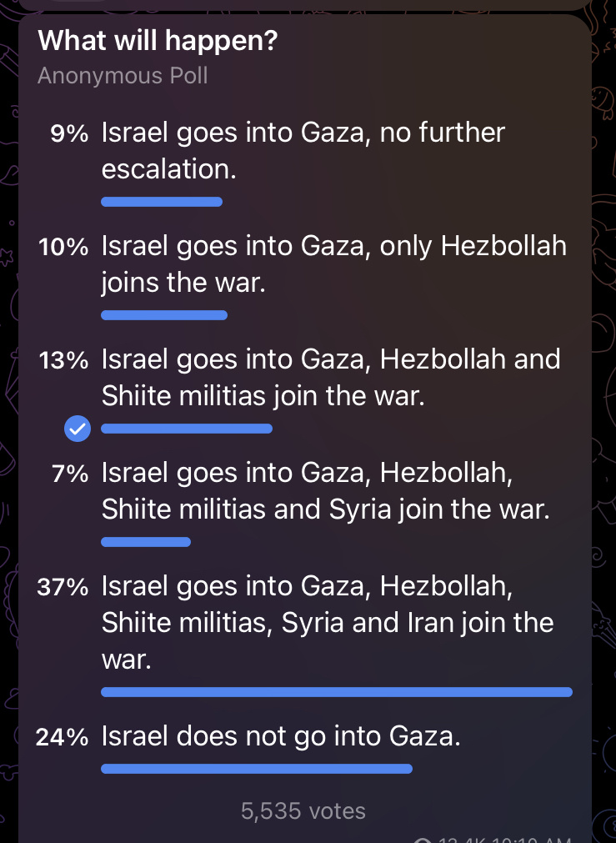The image size is (616, 843).
Task: Click the 13% result bar beside checkmark
Action: [x=187, y=429]
